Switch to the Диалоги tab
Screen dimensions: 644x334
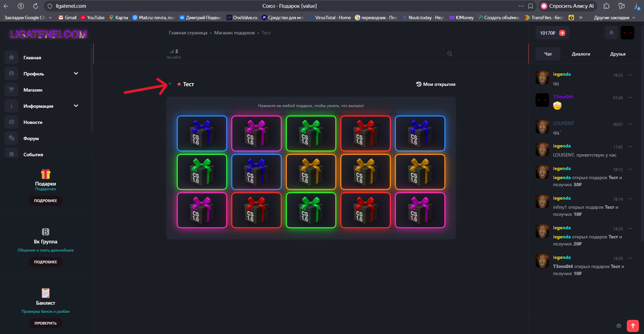tap(581, 54)
